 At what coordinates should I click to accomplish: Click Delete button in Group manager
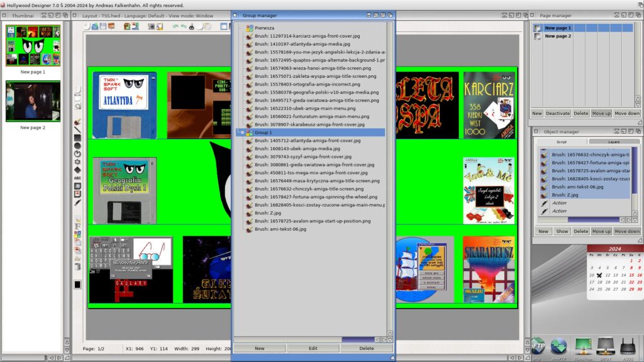[x=367, y=348]
